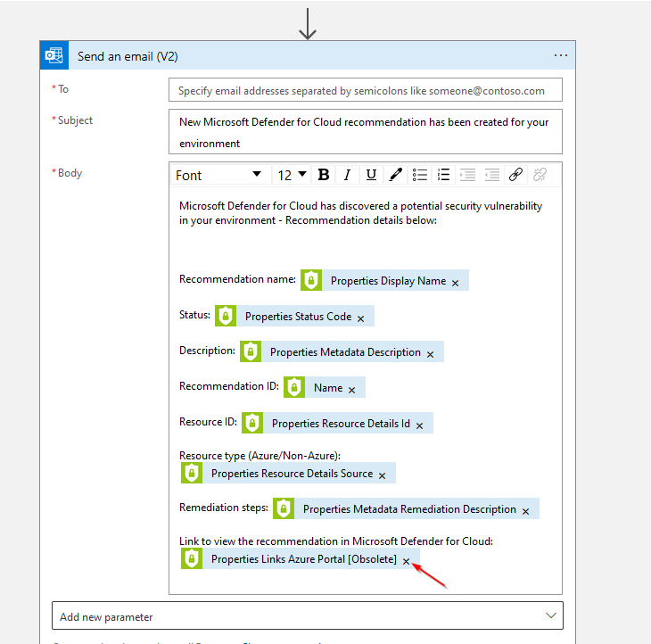Click the Recommendation ID: label in body
The width and height of the screenshot is (651, 644).
click(229, 386)
